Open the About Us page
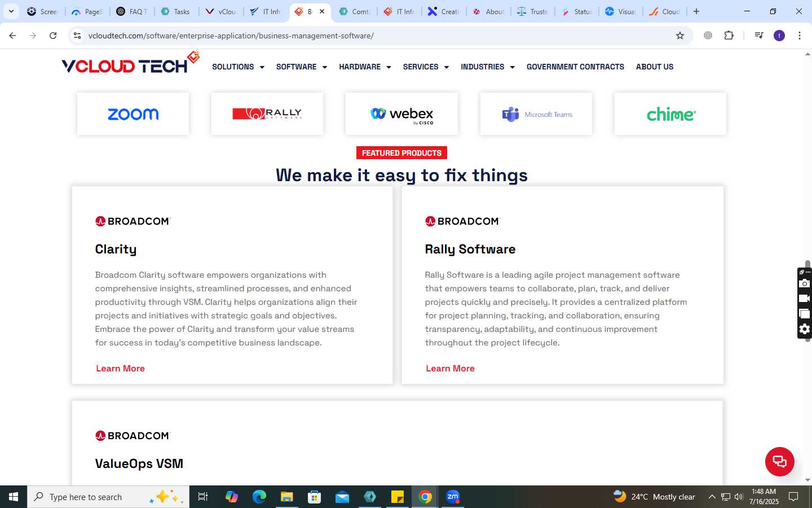812x508 pixels. click(x=655, y=67)
